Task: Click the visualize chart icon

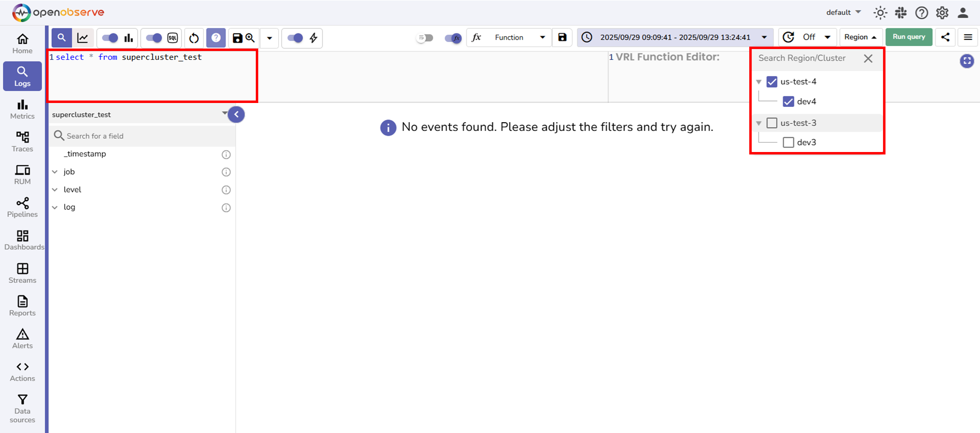Action: point(83,38)
